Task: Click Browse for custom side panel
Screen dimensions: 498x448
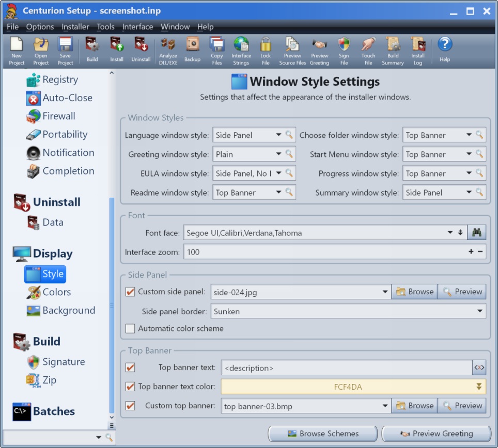Action: coord(414,292)
